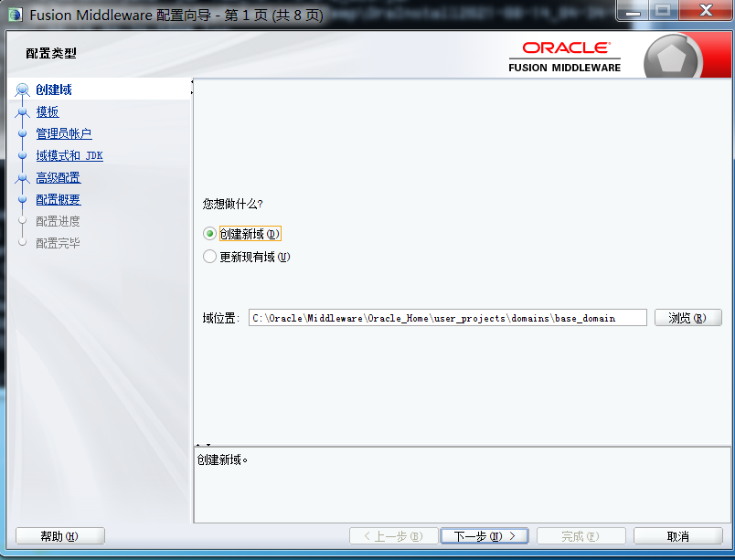Click the sidebar splitter collapse arrows
The image size is (735, 560).
(x=192, y=87)
